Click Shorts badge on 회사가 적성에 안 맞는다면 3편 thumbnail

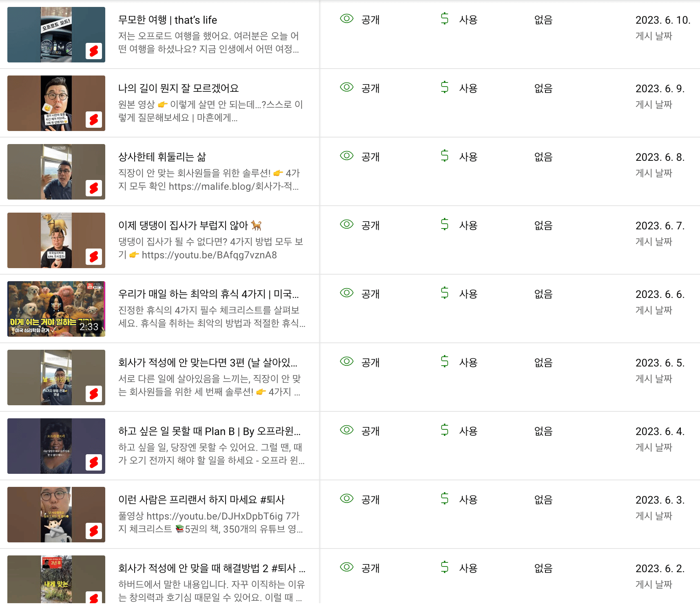94,394
